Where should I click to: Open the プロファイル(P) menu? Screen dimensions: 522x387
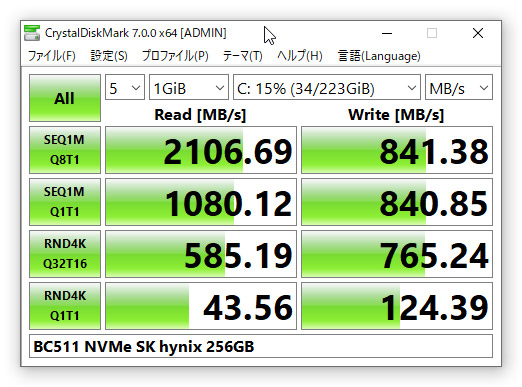pos(175,56)
